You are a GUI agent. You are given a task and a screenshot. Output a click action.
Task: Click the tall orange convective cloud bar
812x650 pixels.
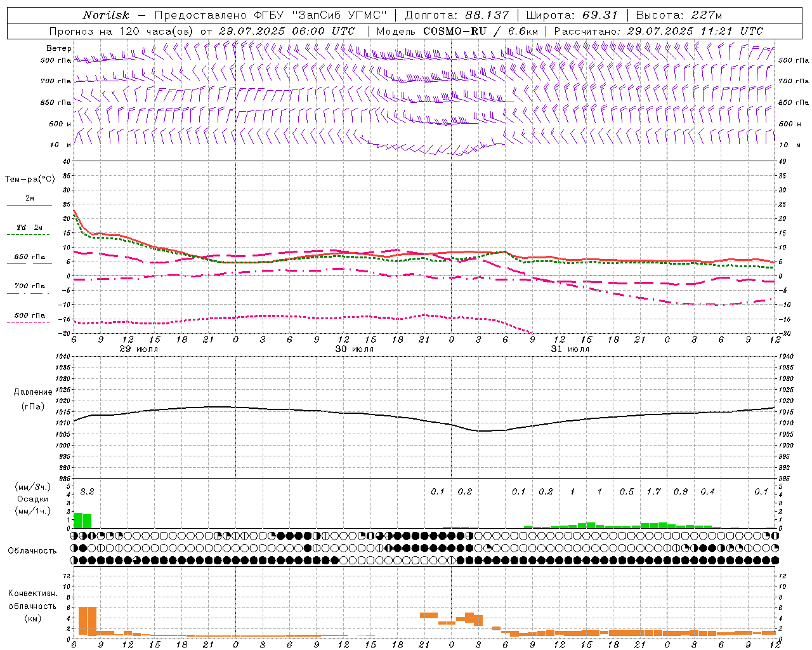pos(88,621)
